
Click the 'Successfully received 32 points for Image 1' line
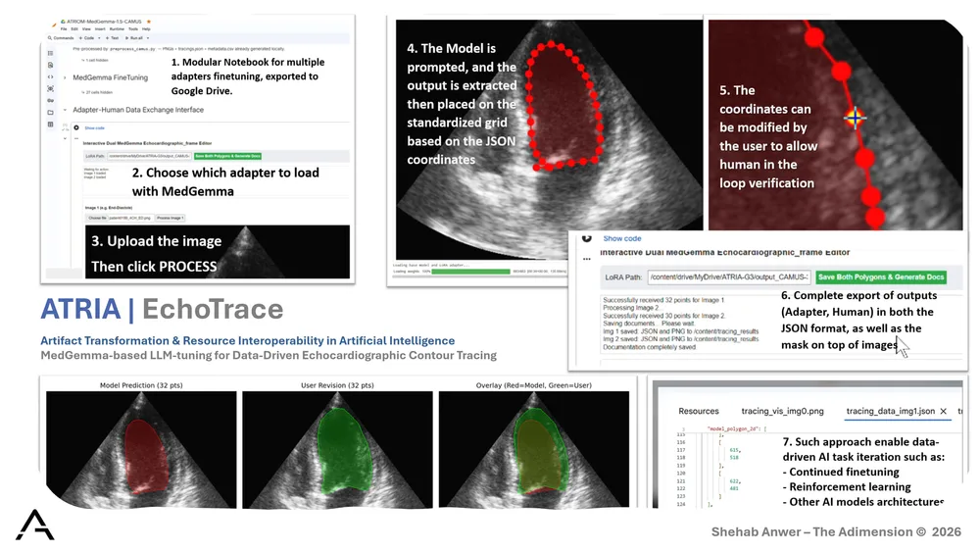[x=663, y=300]
